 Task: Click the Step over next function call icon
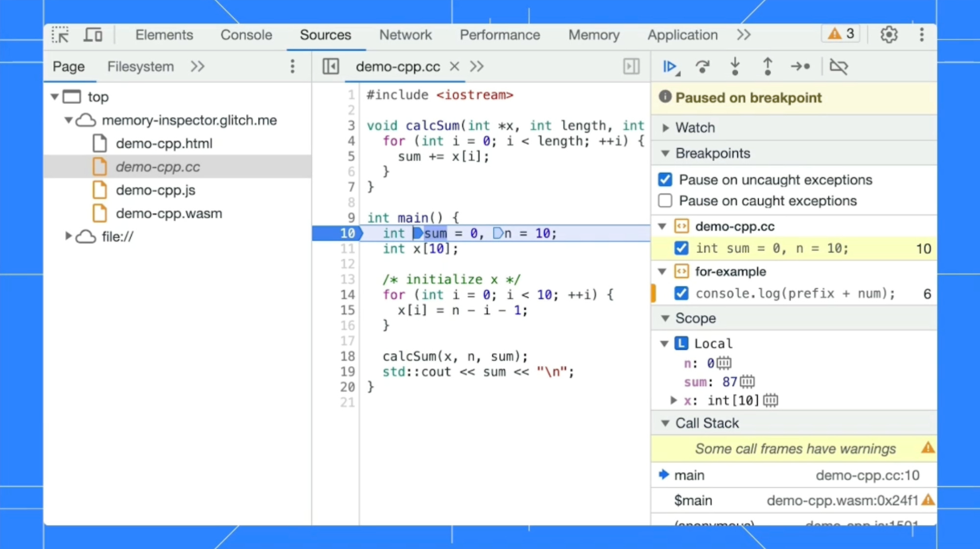tap(702, 67)
